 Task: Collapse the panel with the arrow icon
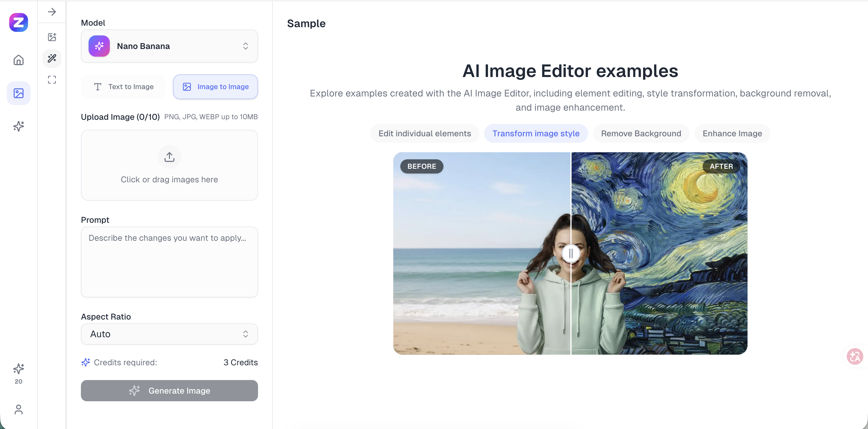(52, 12)
